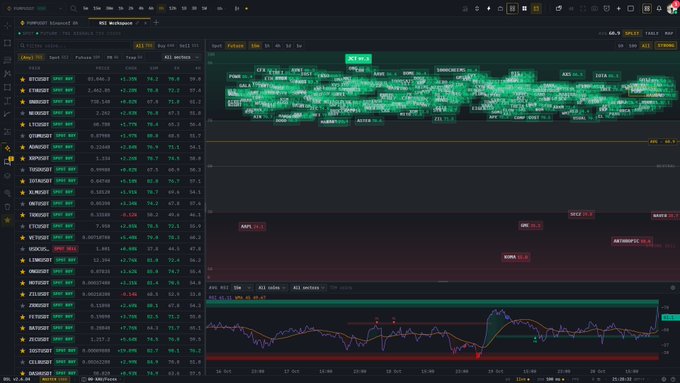The height and width of the screenshot is (383, 680).
Task: Toggle favorite star for ETCUSDT
Action: [23, 226]
